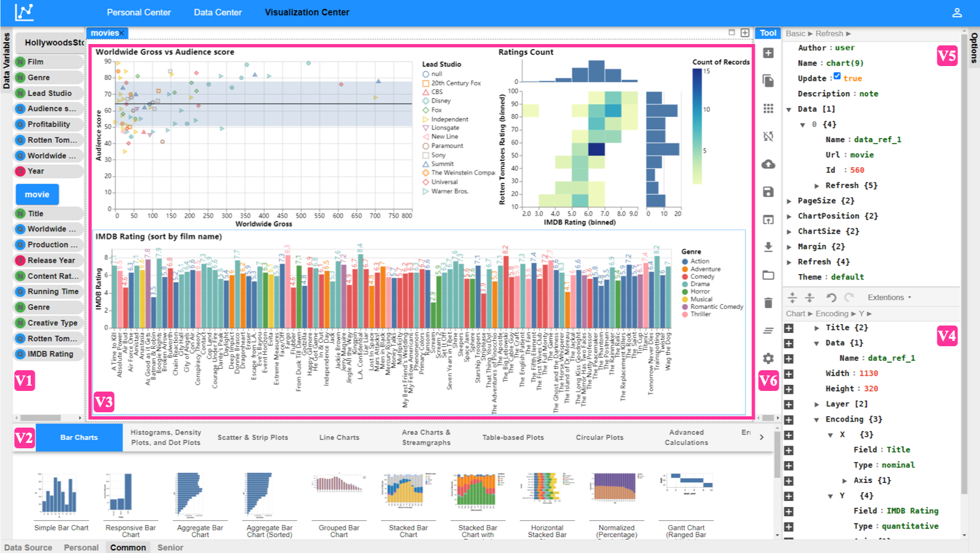Open the Data Center menu
980x553 pixels.
(x=217, y=13)
